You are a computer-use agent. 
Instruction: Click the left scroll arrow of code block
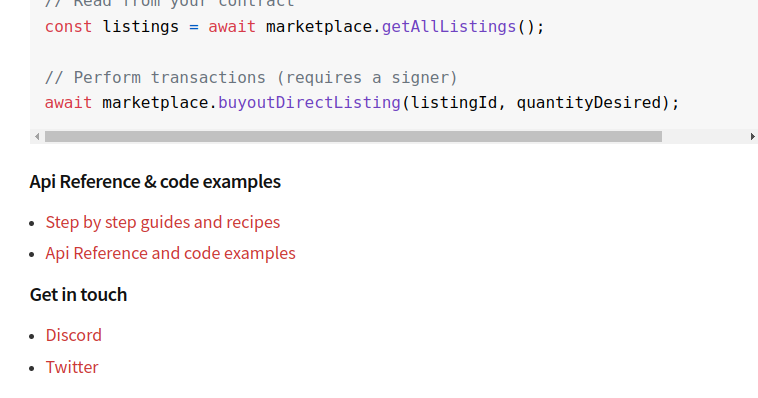point(37,137)
